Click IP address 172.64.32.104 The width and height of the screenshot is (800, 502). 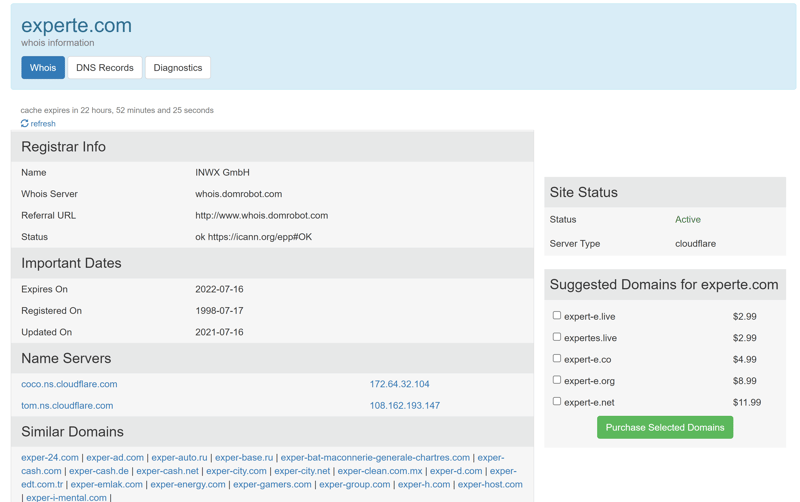click(x=399, y=384)
